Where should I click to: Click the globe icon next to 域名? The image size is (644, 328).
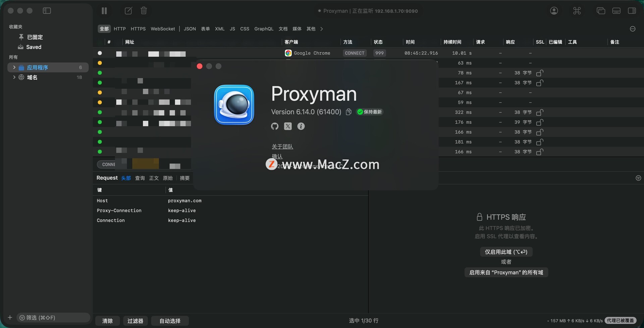[21, 77]
